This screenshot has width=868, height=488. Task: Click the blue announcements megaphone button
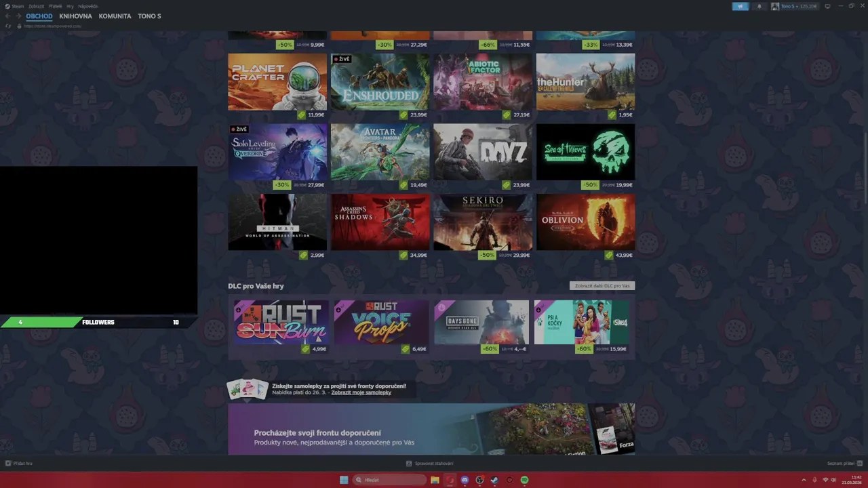click(x=741, y=6)
